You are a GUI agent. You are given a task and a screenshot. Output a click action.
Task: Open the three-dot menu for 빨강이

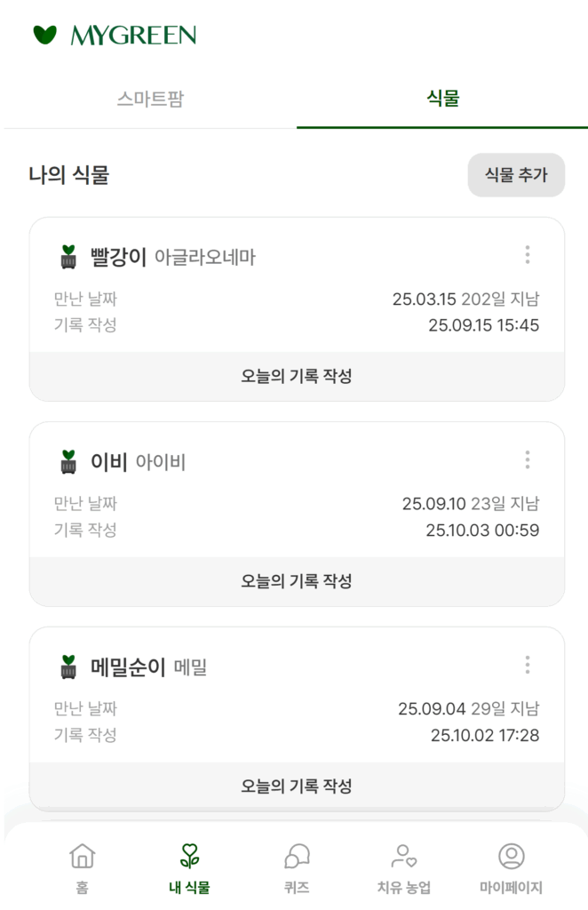tap(527, 255)
